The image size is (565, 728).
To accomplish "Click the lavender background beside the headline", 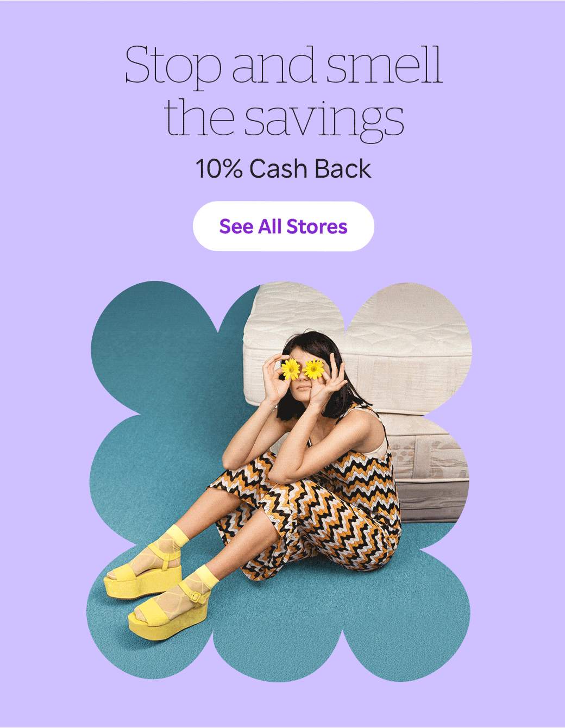I will point(60,92).
